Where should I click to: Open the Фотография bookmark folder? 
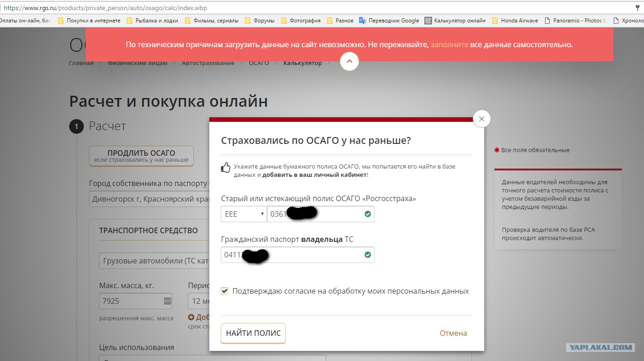(300, 21)
